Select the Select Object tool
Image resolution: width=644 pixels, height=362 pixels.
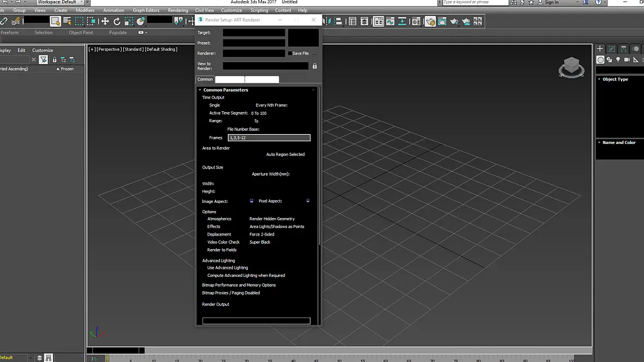[x=55, y=21]
